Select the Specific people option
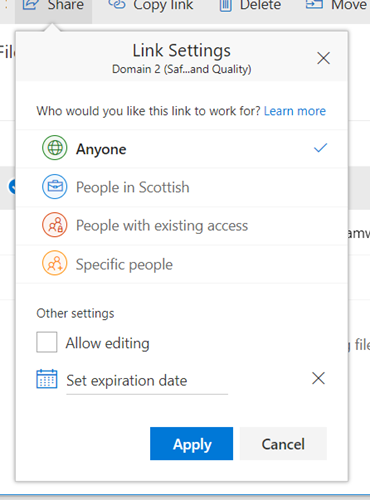The width and height of the screenshot is (370, 500). click(182, 264)
